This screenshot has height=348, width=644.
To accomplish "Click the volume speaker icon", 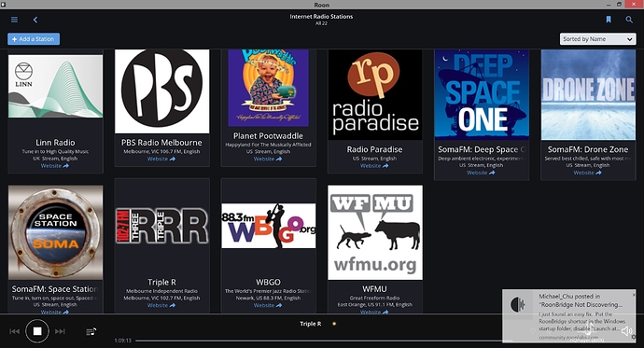I will coord(627,331).
